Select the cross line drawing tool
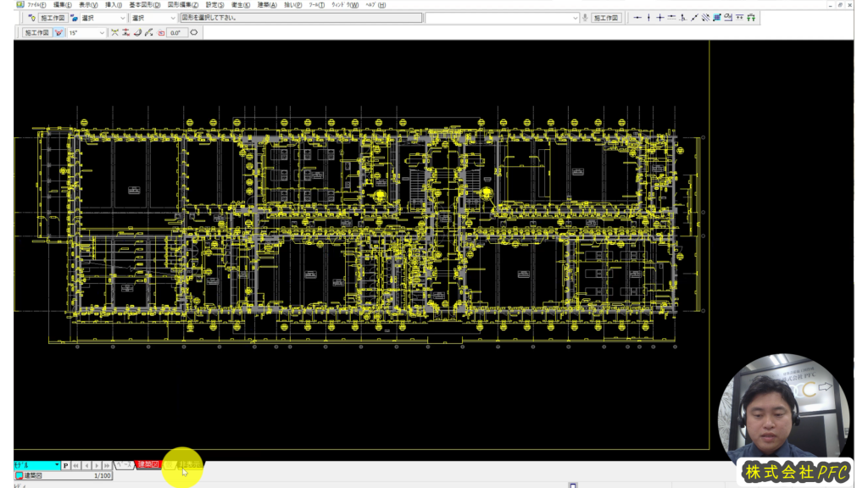This screenshot has height=488, width=868. (660, 18)
